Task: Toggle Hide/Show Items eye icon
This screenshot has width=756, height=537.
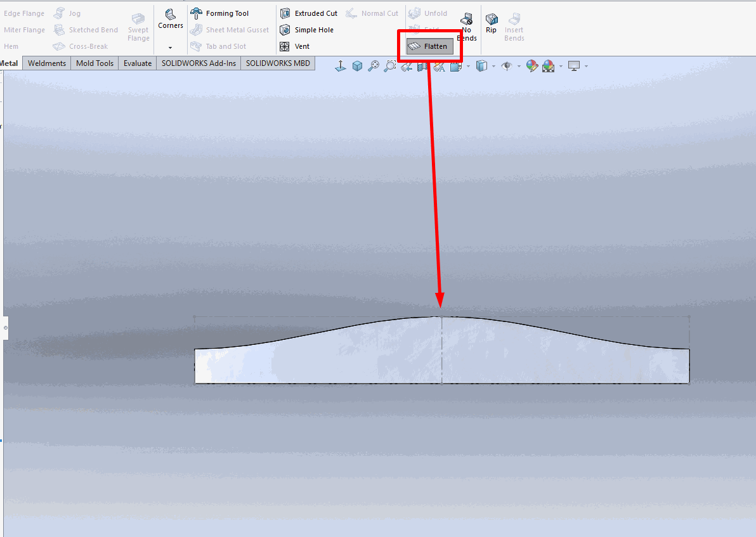Action: [x=506, y=66]
